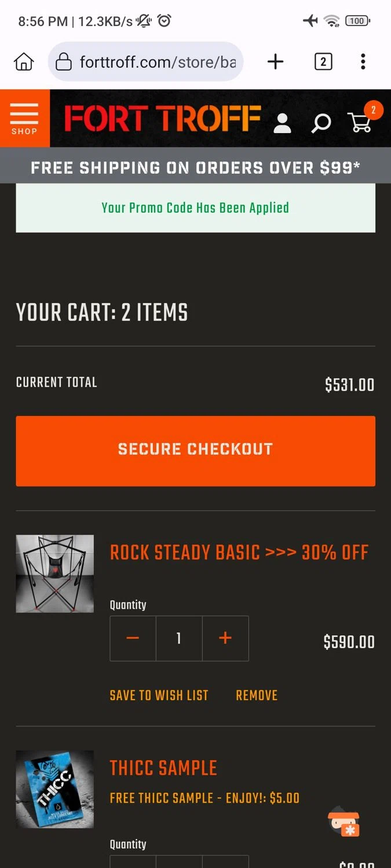391x868 pixels.
Task: Open the THICC Sample product link
Action: (x=163, y=768)
